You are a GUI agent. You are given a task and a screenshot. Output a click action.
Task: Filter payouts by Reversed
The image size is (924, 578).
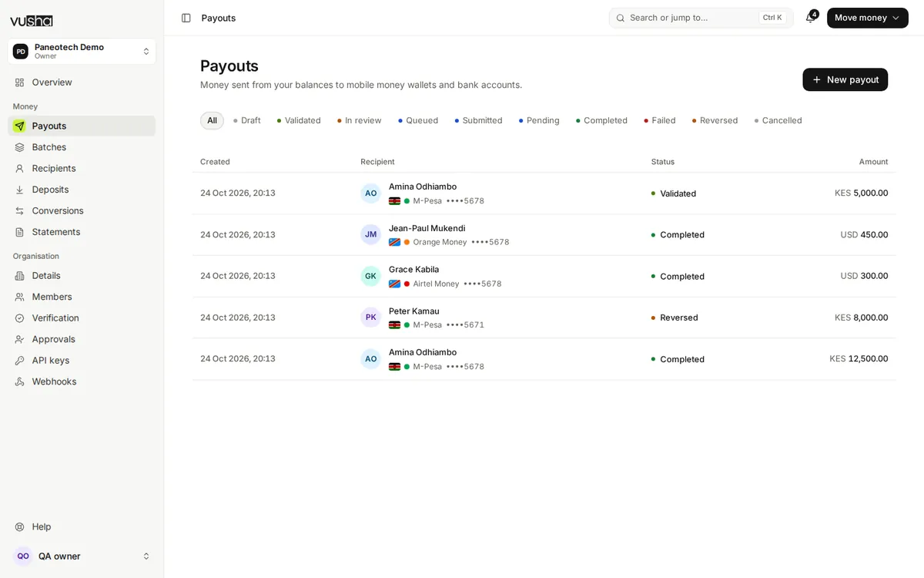(x=715, y=120)
